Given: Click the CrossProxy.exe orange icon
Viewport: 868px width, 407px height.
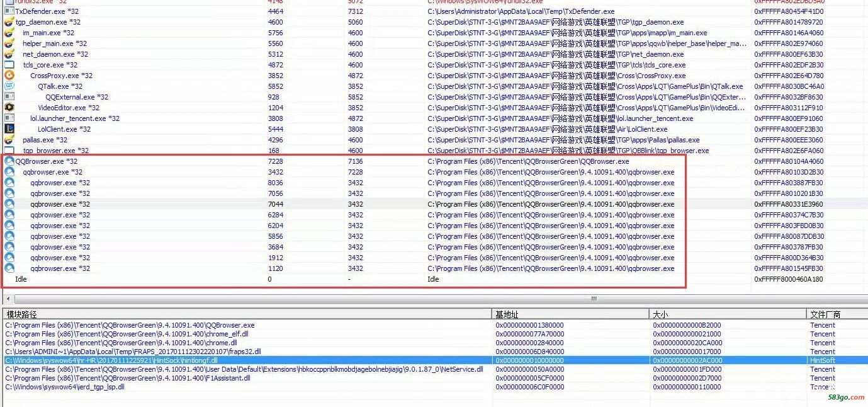Looking at the screenshot, I should [9, 76].
